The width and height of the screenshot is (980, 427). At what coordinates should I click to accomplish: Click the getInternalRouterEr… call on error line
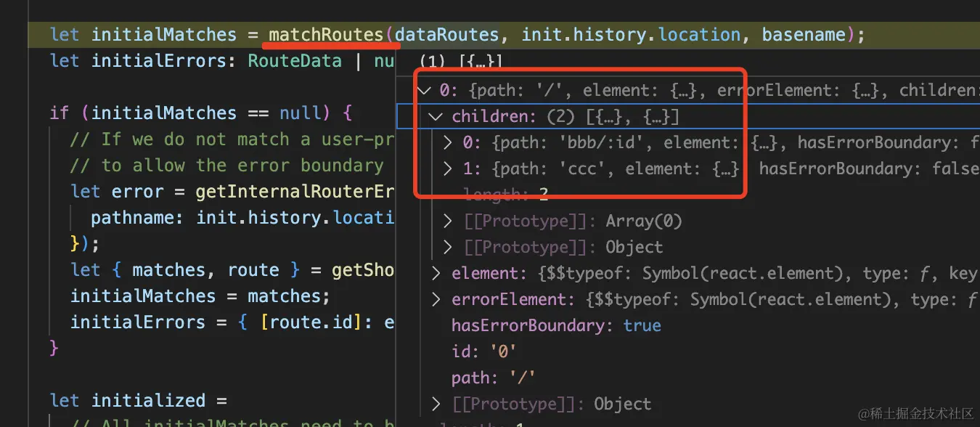pos(295,192)
